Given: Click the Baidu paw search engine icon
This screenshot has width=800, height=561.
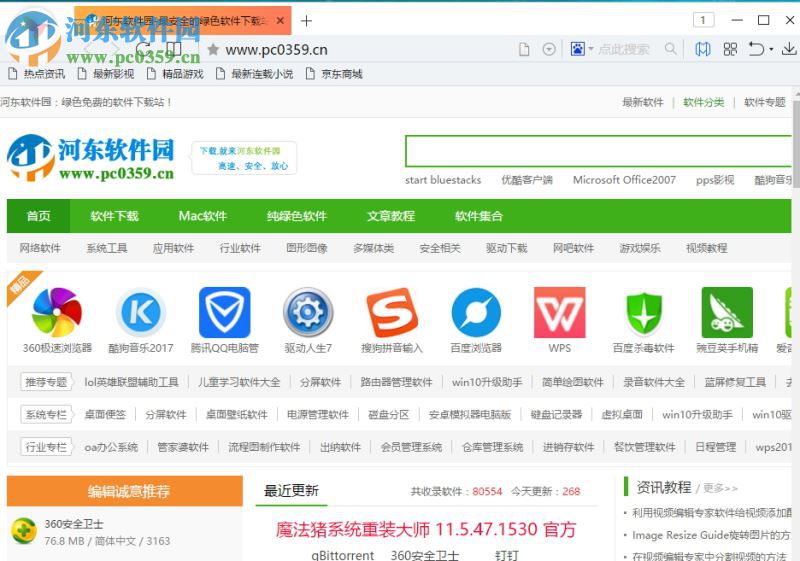Looking at the screenshot, I should pos(578,49).
